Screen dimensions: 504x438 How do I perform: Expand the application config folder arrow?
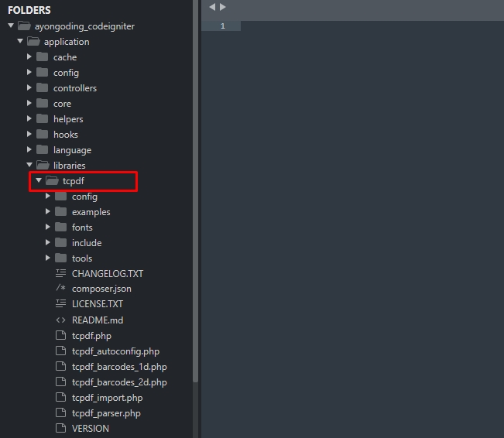point(29,72)
